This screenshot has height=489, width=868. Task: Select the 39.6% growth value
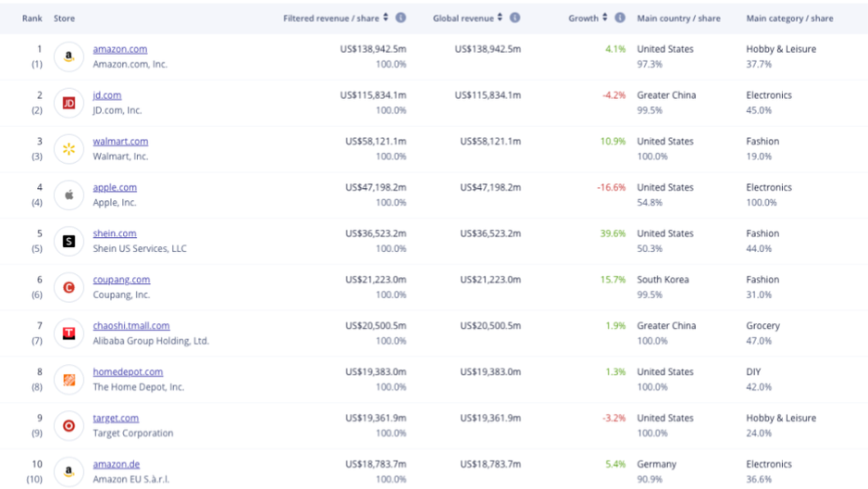coord(613,233)
